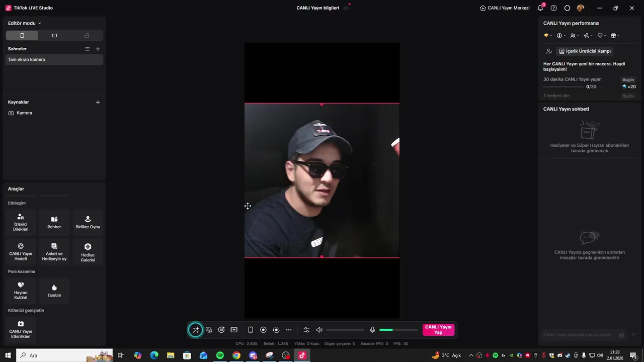Viewport: 644px width, 362px height.
Task: Open the AI tools button in bottom toolbar
Action: pos(221,330)
